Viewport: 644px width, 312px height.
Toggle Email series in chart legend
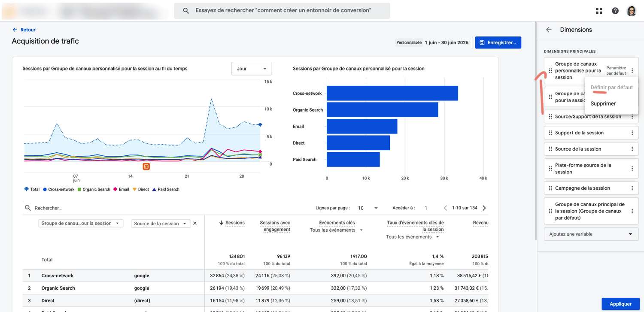click(121, 189)
